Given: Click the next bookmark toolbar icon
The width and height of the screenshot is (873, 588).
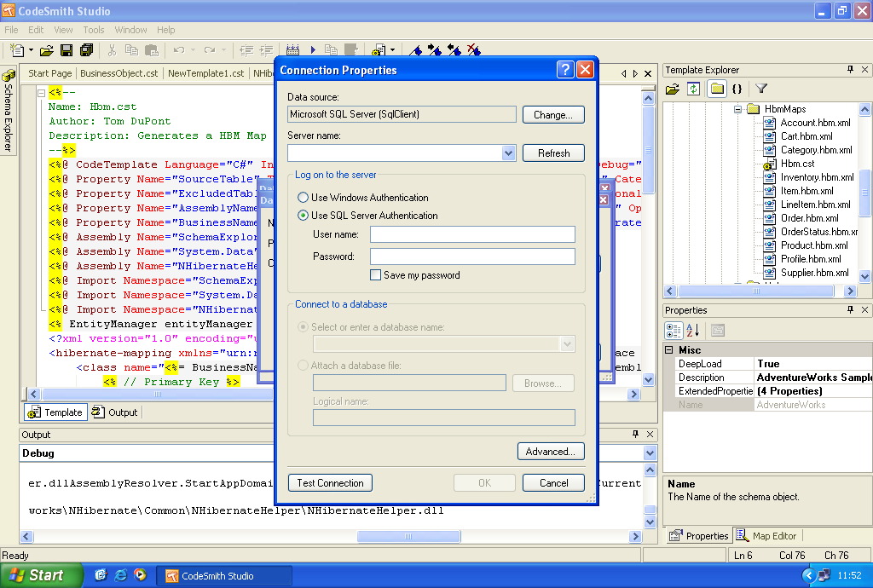Looking at the screenshot, I should point(435,50).
